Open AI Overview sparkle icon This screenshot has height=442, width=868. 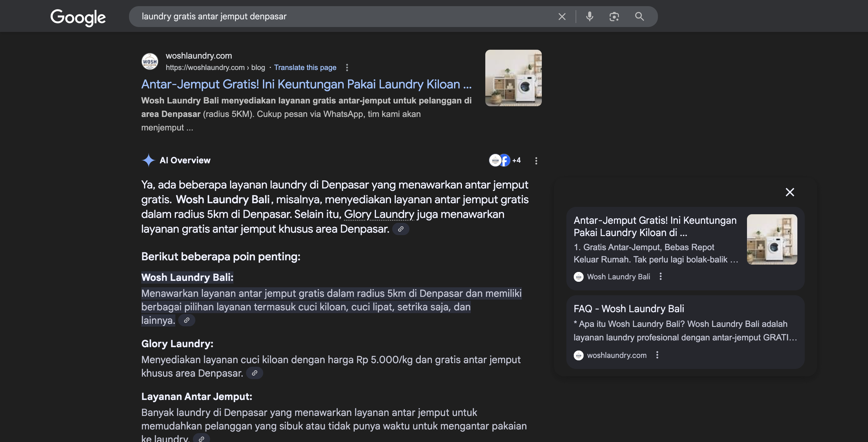tap(148, 160)
